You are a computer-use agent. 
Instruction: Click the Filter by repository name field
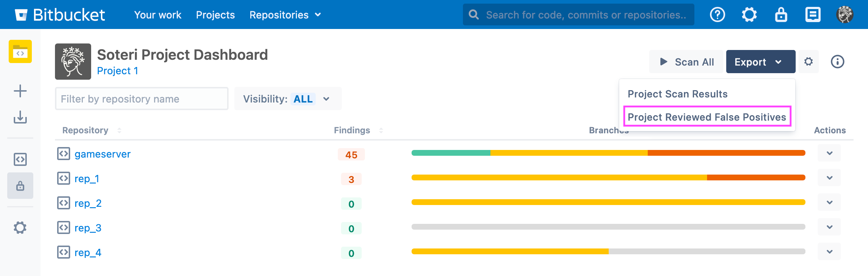[x=141, y=99]
